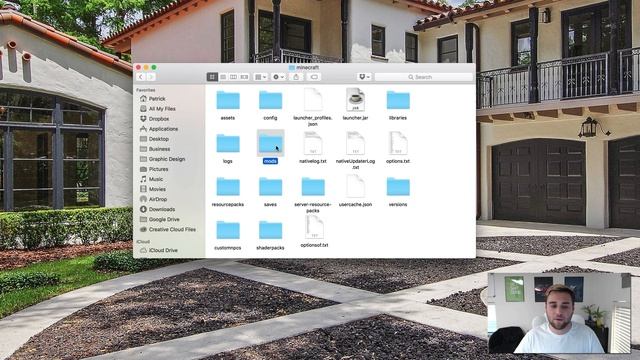The height and width of the screenshot is (360, 640).
Task: Select the mods folder icon
Action: point(270,143)
